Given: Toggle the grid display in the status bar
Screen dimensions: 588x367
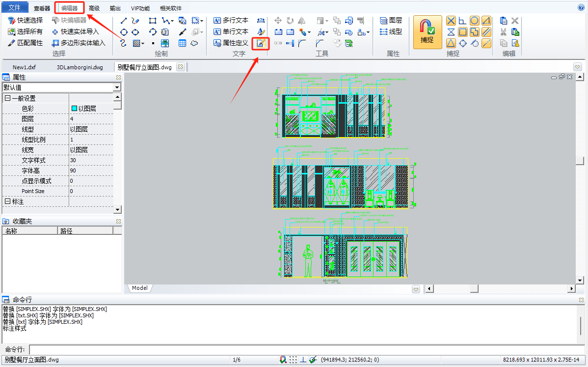Looking at the screenshot, I should [293, 360].
